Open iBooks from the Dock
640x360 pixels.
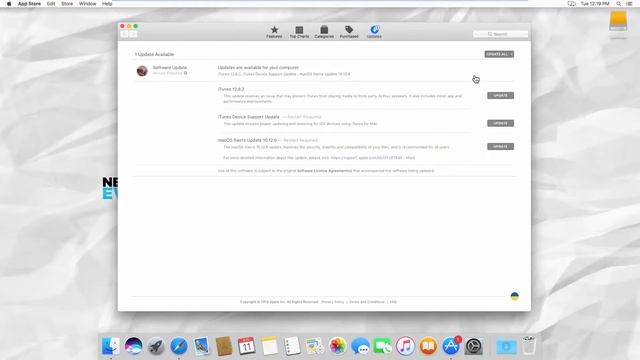[x=428, y=346]
